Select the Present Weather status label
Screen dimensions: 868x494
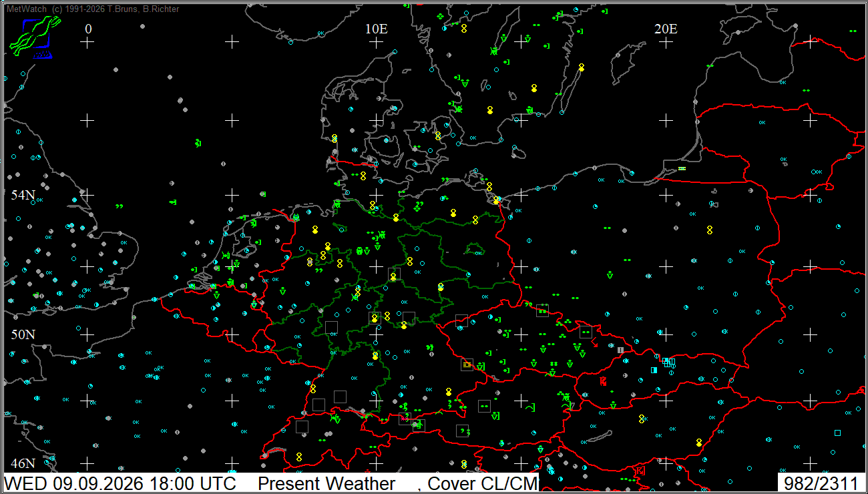[327, 483]
